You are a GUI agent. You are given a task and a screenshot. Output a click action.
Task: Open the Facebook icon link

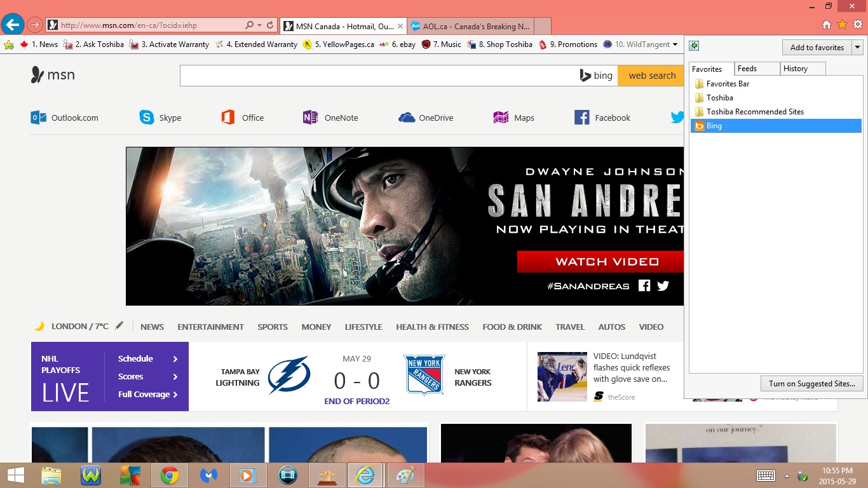coord(602,118)
